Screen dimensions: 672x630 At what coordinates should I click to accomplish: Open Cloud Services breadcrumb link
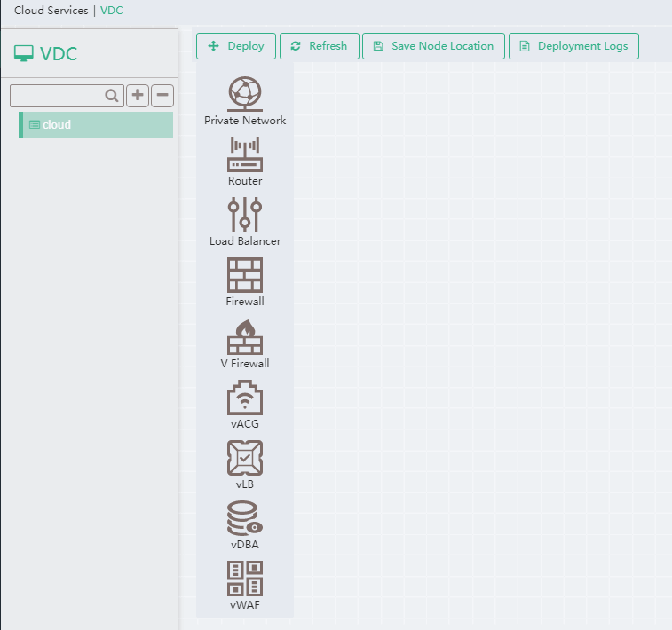[51, 11]
